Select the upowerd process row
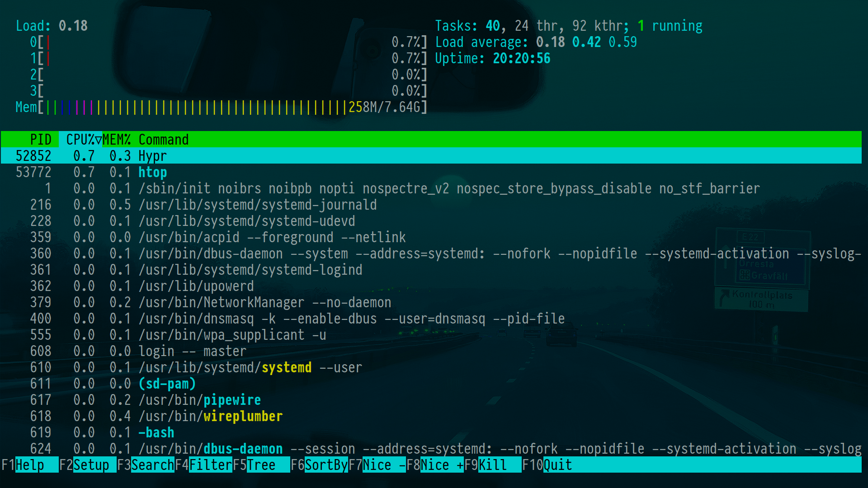Image resolution: width=868 pixels, height=488 pixels. tap(431, 286)
